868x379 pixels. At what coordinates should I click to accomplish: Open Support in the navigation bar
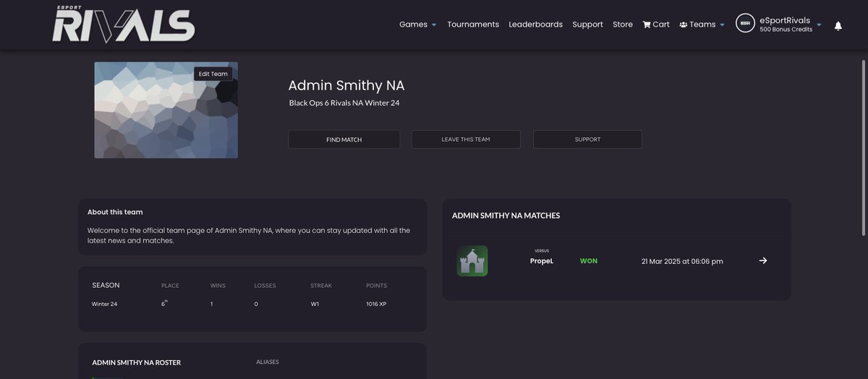tap(587, 25)
